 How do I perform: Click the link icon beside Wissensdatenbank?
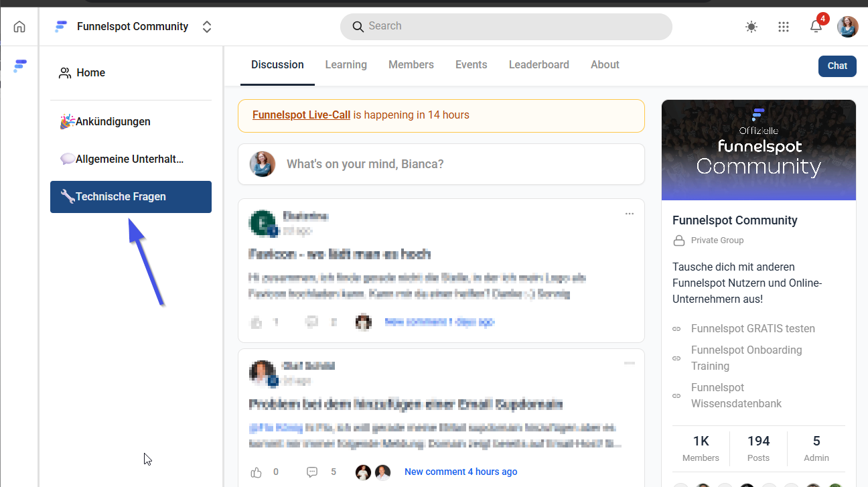(x=676, y=396)
